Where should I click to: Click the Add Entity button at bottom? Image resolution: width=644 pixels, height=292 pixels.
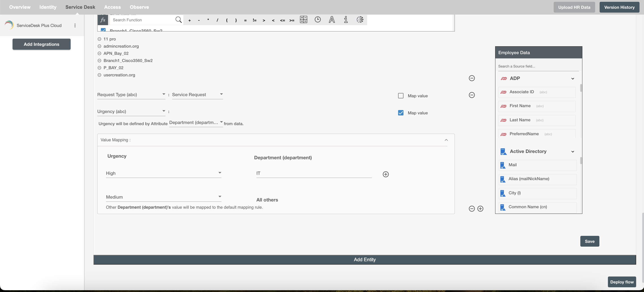[x=365, y=259]
